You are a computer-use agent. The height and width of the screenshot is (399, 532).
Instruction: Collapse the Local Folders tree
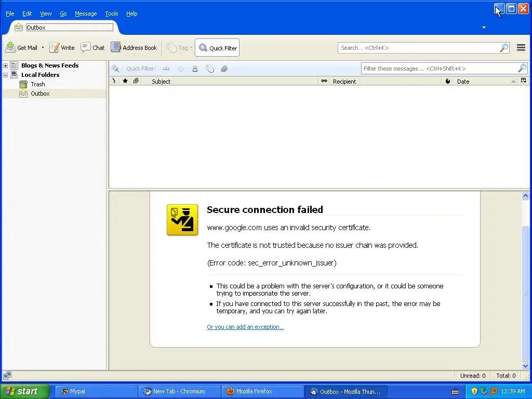click(5, 75)
